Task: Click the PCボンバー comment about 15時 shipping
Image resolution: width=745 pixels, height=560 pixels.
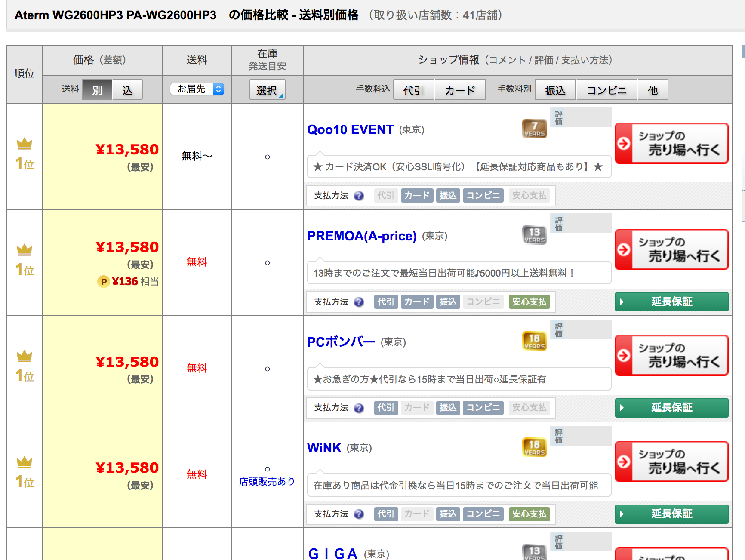Action: pos(459,379)
